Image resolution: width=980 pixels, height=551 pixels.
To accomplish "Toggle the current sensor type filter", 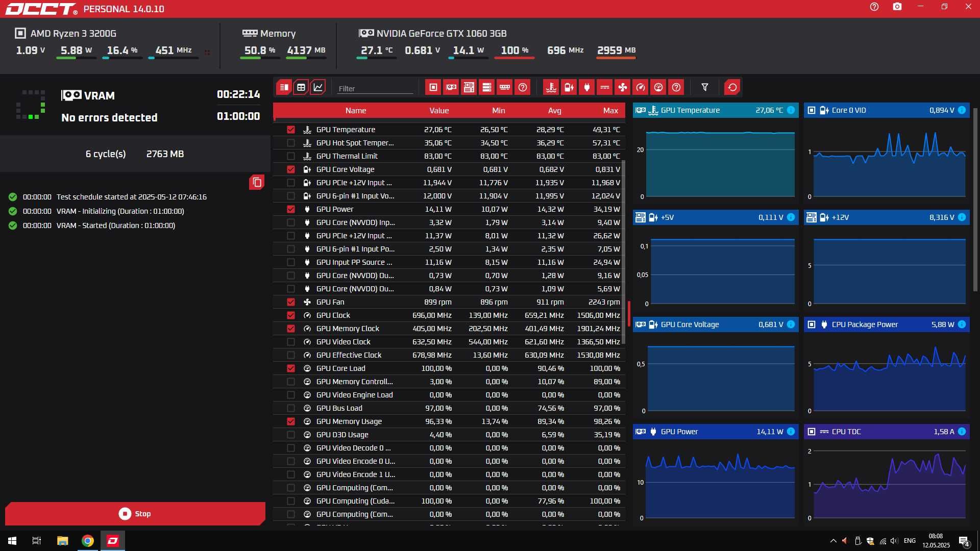I will point(605,87).
